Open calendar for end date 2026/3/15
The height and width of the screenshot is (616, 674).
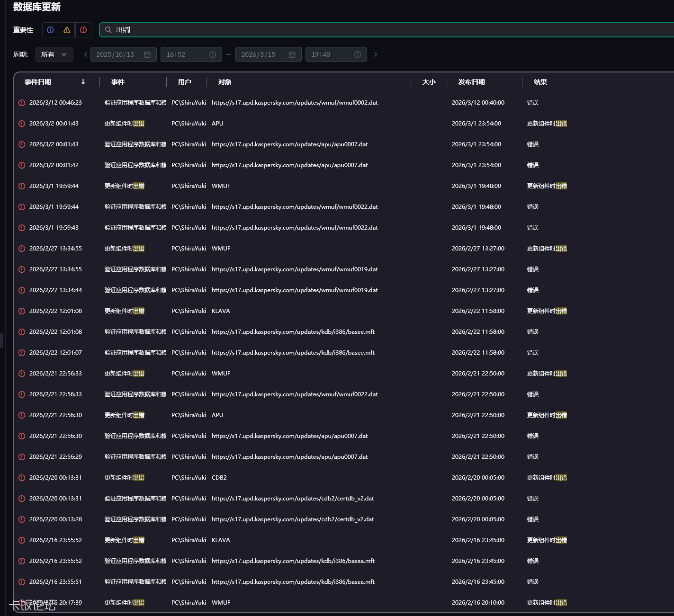(x=292, y=54)
